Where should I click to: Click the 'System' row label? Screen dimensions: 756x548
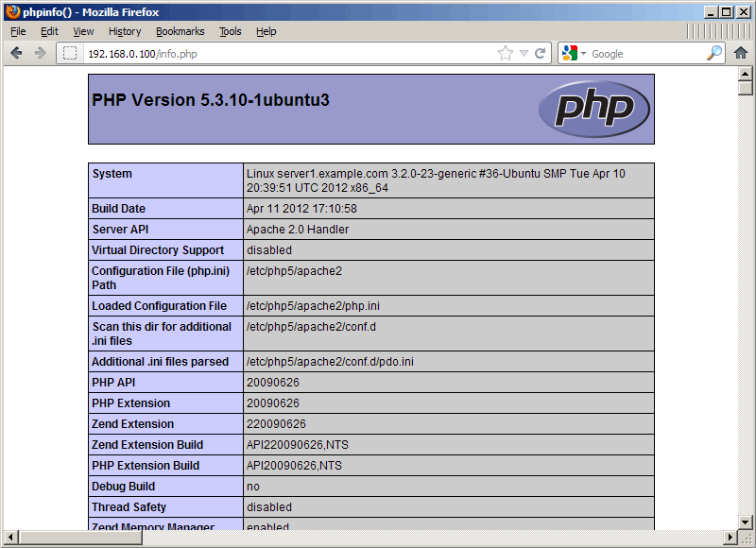[x=112, y=174]
